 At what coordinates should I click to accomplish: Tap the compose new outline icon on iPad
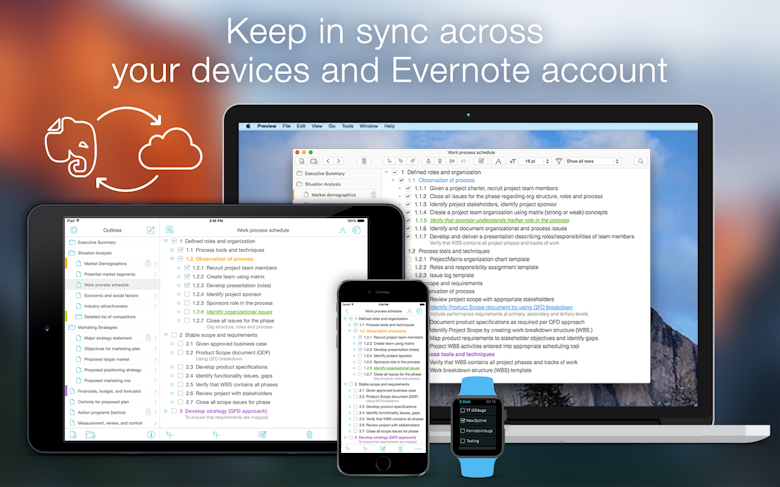pos(151,230)
